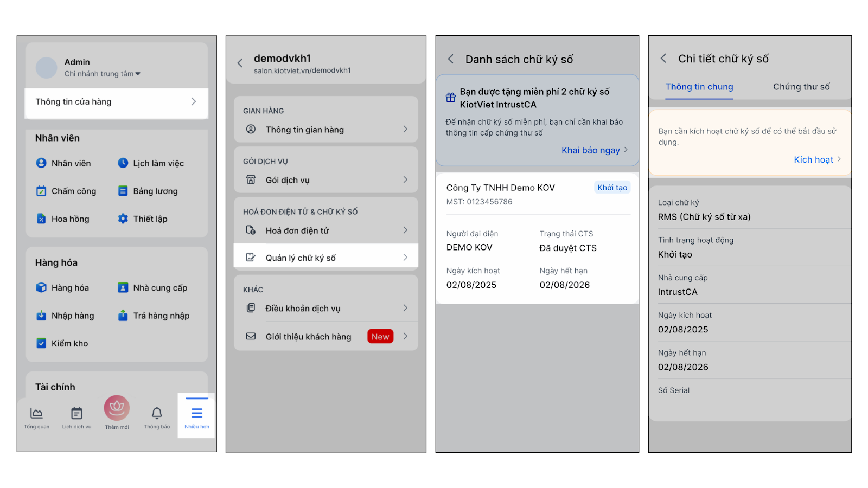Click Quản lý chữ ký số pen icon

pos(251,257)
